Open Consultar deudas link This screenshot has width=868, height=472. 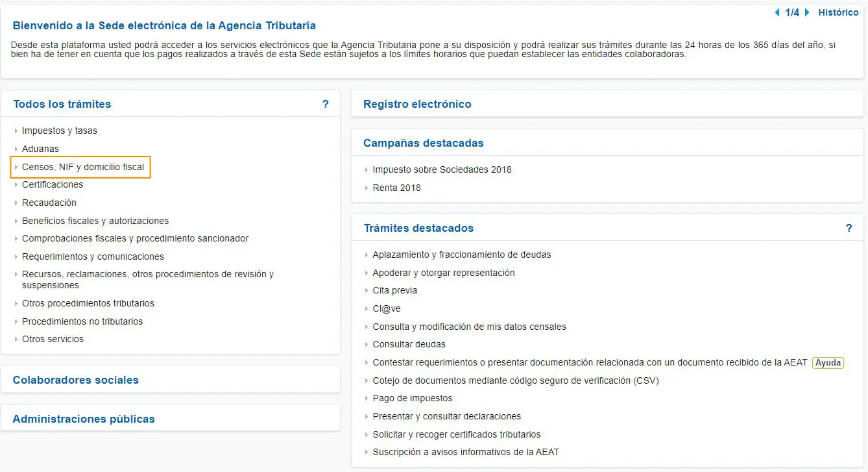(x=409, y=344)
